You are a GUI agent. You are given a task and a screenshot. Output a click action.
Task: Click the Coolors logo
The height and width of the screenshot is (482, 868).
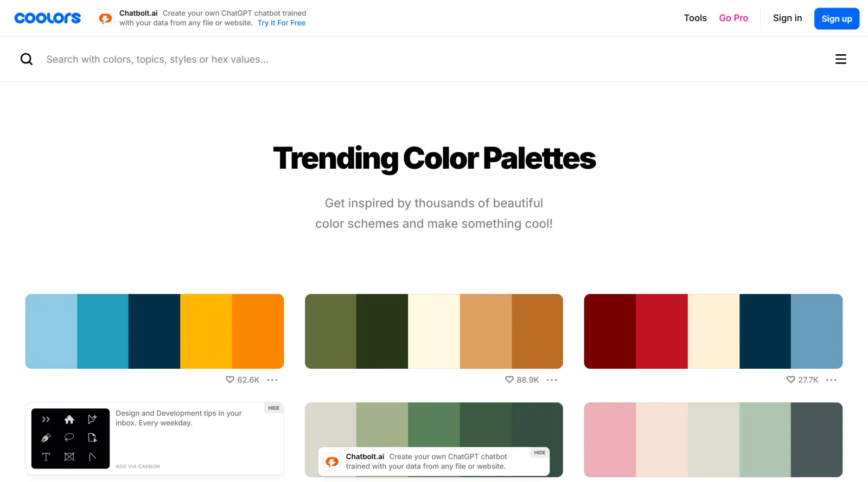click(47, 17)
